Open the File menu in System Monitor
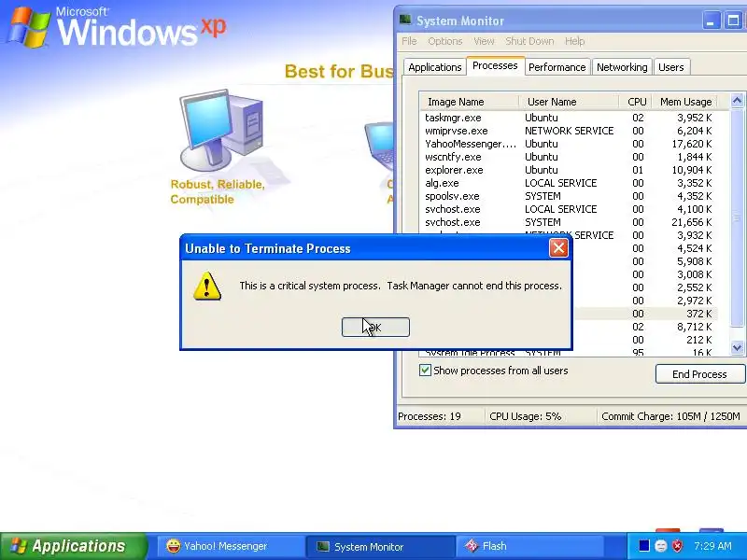The width and height of the screenshot is (747, 560). 409,41
